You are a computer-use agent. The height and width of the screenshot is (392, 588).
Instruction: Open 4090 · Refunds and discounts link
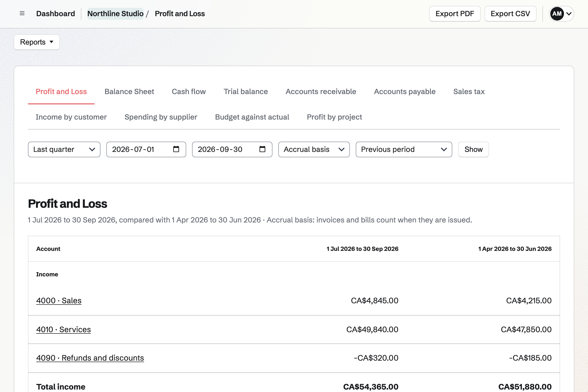(x=90, y=358)
